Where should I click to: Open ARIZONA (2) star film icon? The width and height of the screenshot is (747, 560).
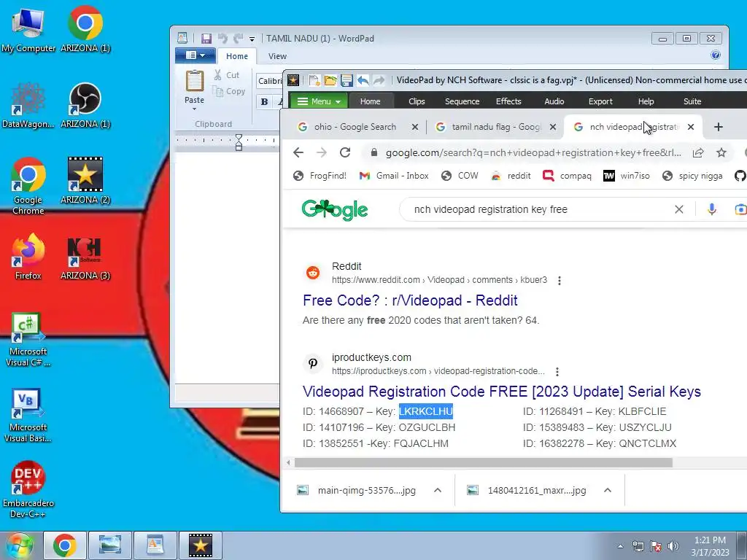coord(85,180)
